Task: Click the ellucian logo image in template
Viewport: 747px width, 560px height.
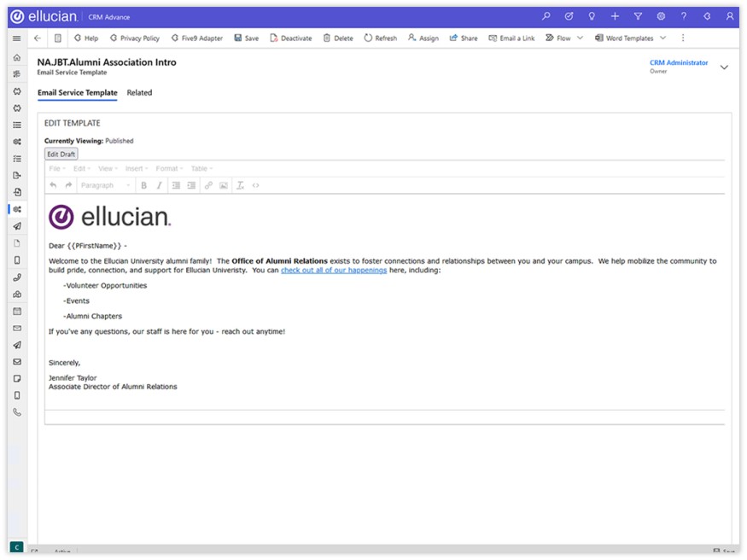Action: pos(109,217)
